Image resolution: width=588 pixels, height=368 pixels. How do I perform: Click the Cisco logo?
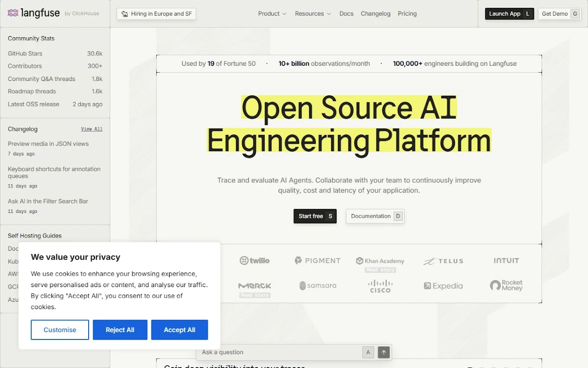point(380,286)
